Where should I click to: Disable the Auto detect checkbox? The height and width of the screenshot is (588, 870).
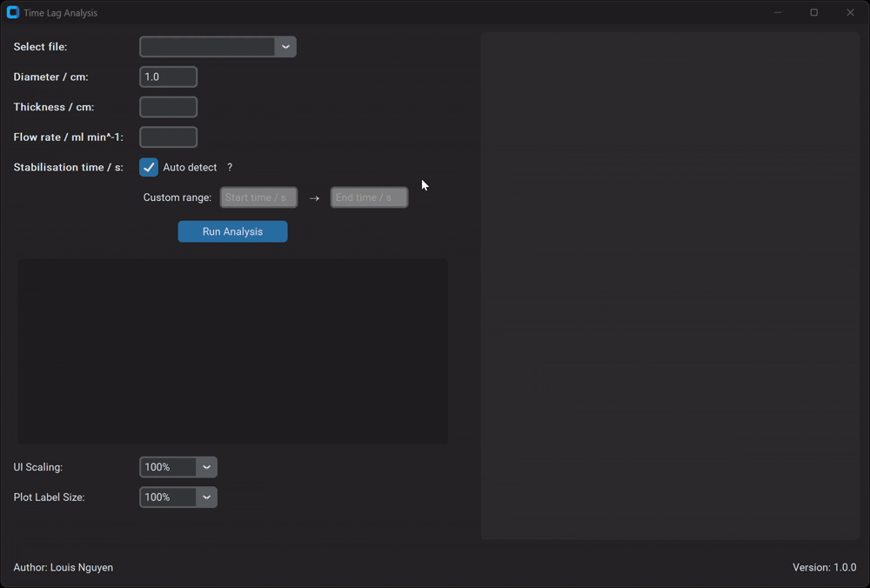coord(149,168)
